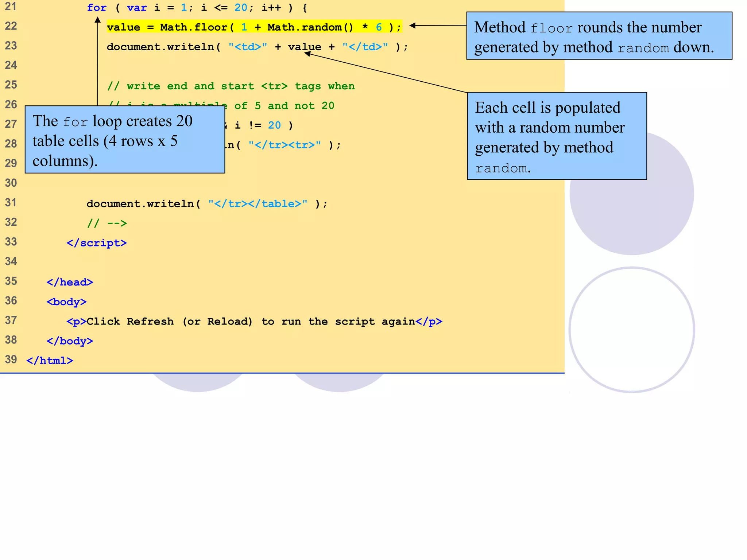Click the '// -->' comment on line 32
The height and width of the screenshot is (560, 747).
coord(107,223)
